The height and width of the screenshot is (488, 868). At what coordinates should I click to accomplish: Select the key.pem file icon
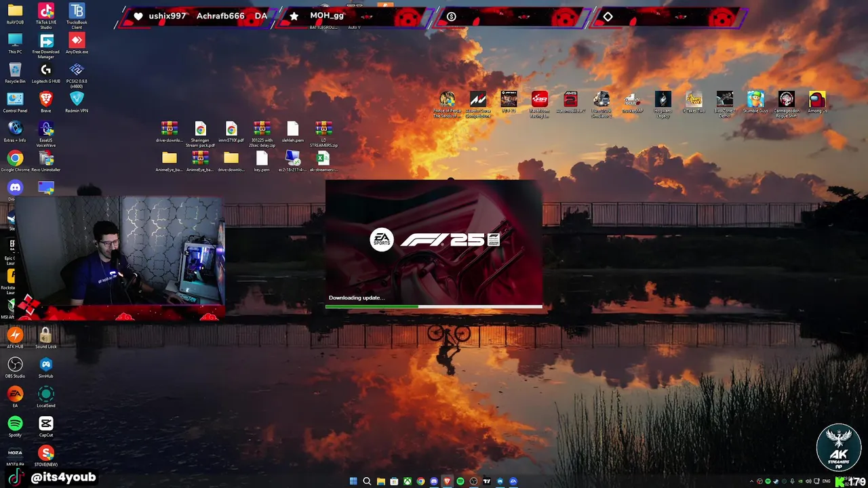click(262, 161)
